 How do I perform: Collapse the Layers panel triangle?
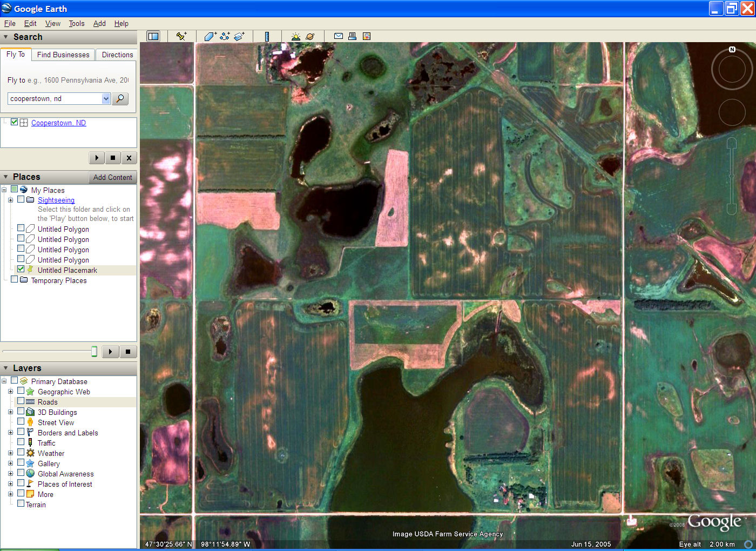[6, 368]
